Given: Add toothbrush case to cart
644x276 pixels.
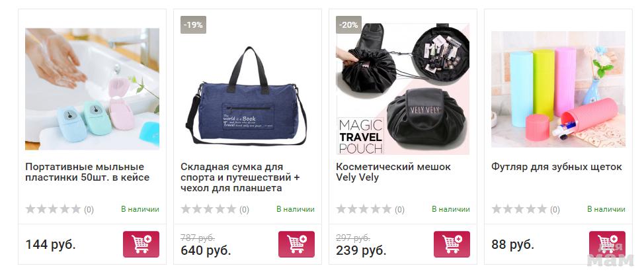Looking at the screenshot, I should [607, 244].
